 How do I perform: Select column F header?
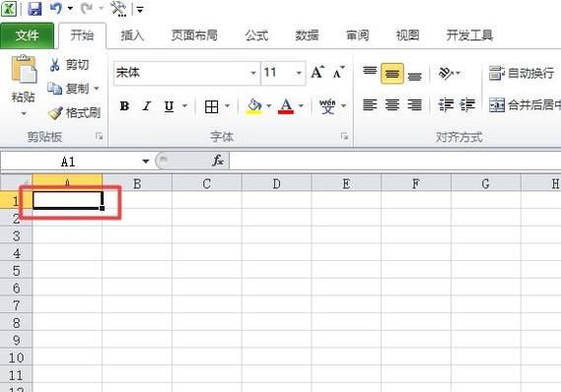pos(416,183)
